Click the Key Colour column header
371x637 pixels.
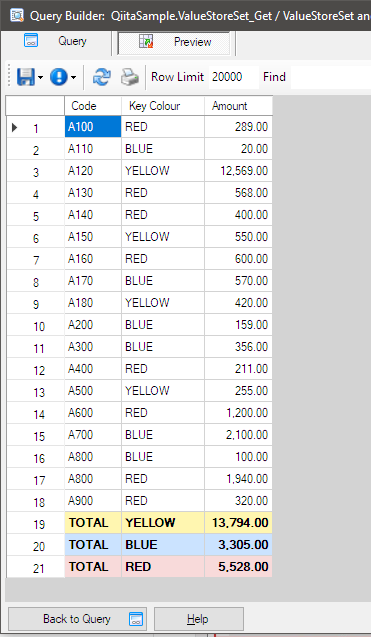pyautogui.click(x=163, y=106)
